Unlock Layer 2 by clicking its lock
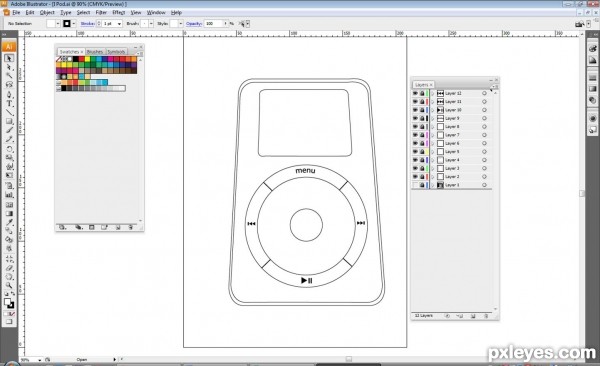 pos(422,176)
